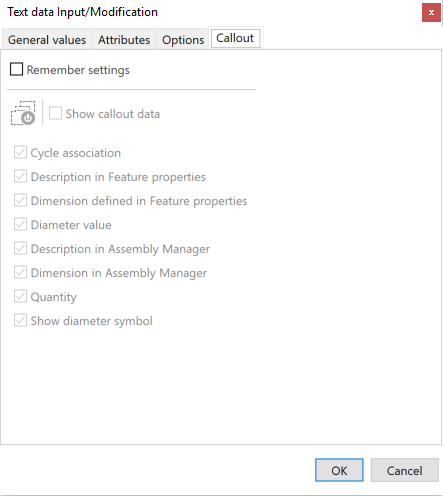The width and height of the screenshot is (443, 496).
Task: Click the callout reset icon with power symbol
Action: (23, 113)
